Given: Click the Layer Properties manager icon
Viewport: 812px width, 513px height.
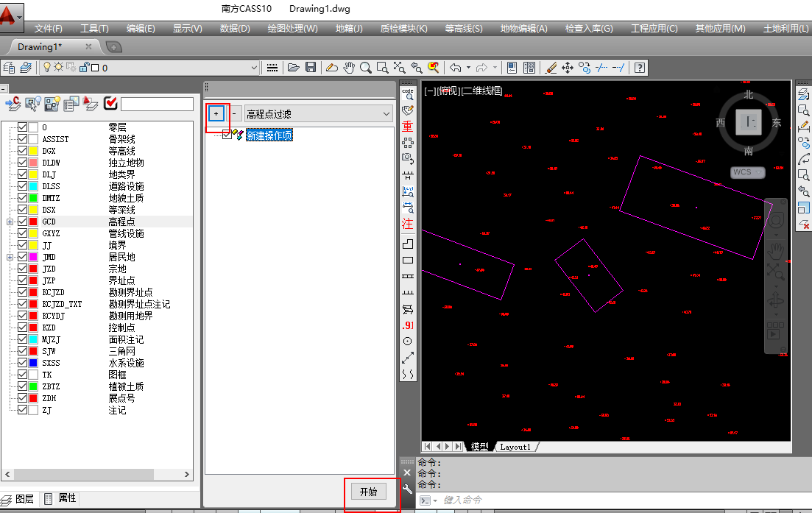Looking at the screenshot, I should (9, 67).
